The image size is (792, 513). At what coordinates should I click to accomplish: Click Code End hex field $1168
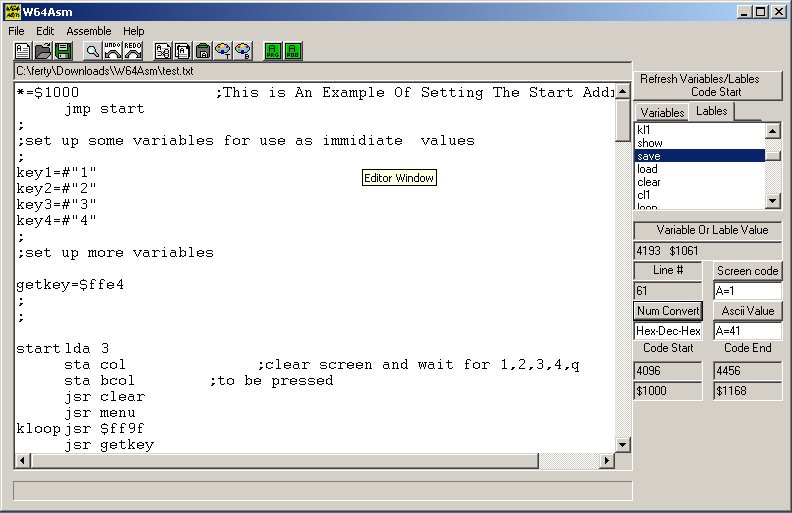748,391
